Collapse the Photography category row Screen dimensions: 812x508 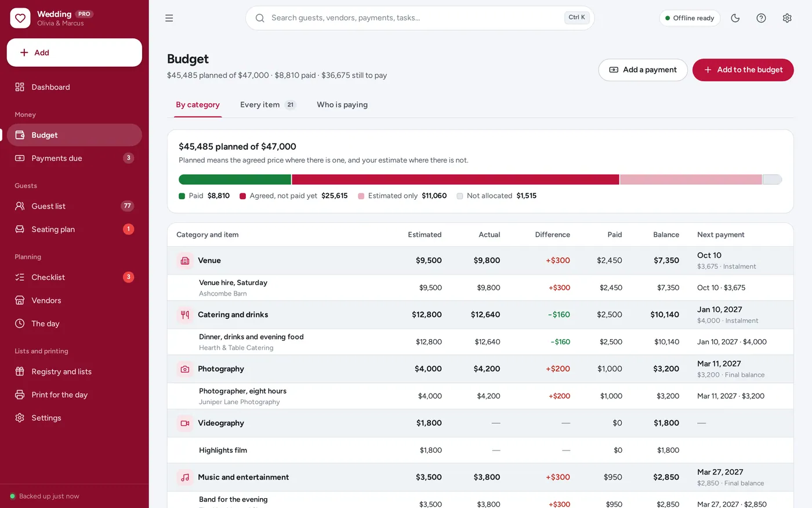tap(480, 369)
